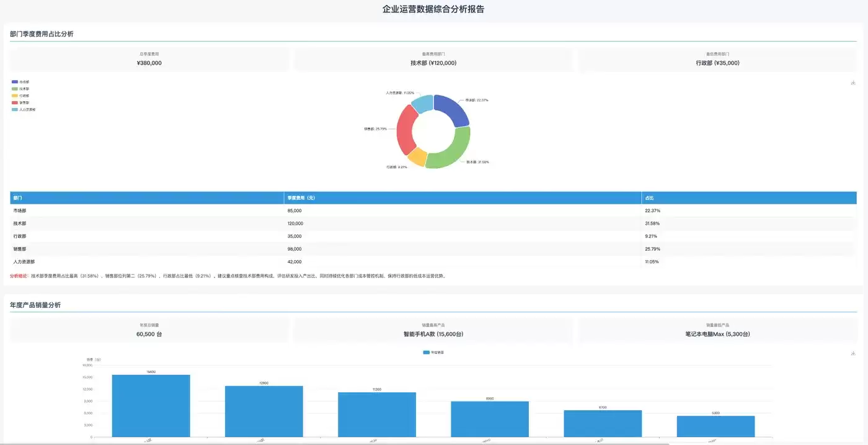Toggle 销售部 series in pie legend

point(20,102)
